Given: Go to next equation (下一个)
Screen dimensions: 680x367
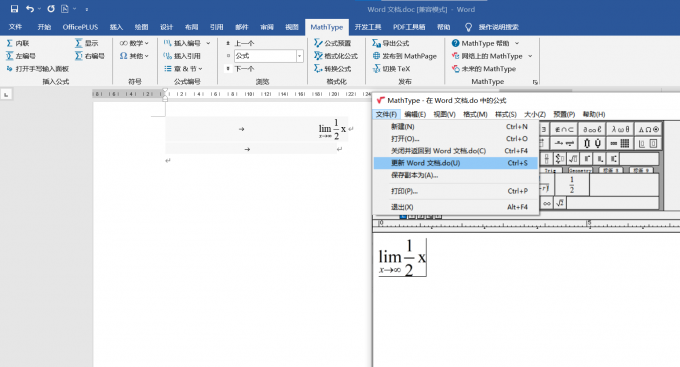Looking at the screenshot, I should coord(240,69).
